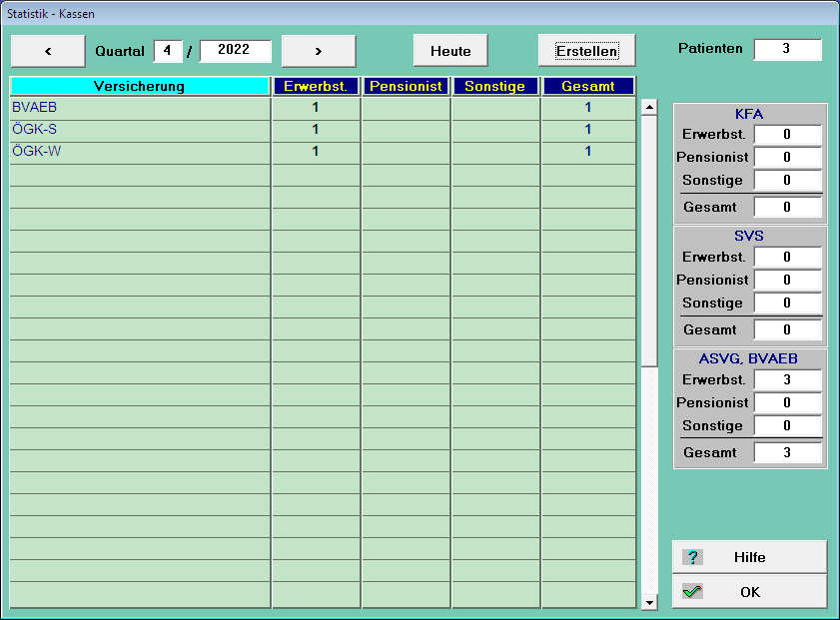The image size is (840, 620).
Task: Click the Erstellen button
Action: coord(586,51)
